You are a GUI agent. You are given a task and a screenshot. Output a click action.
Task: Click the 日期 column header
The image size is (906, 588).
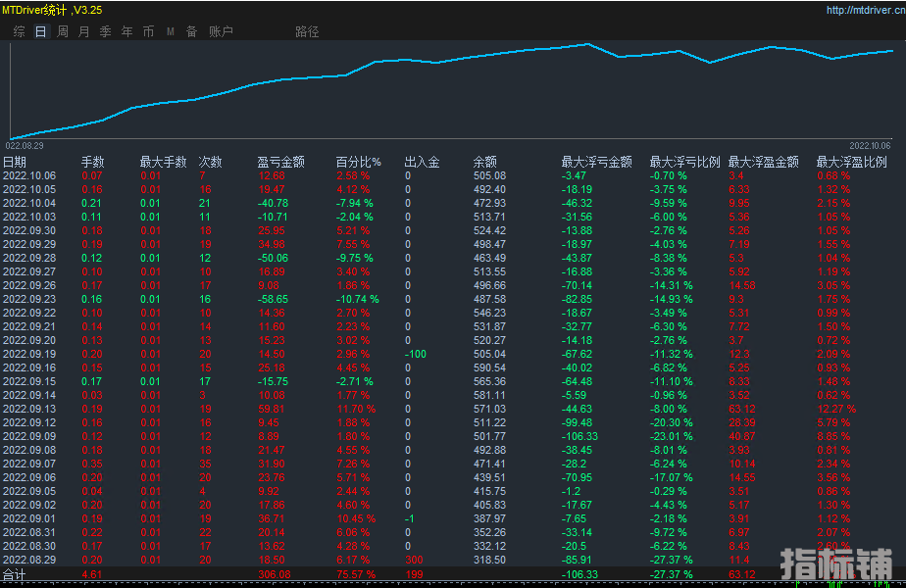pyautogui.click(x=15, y=162)
